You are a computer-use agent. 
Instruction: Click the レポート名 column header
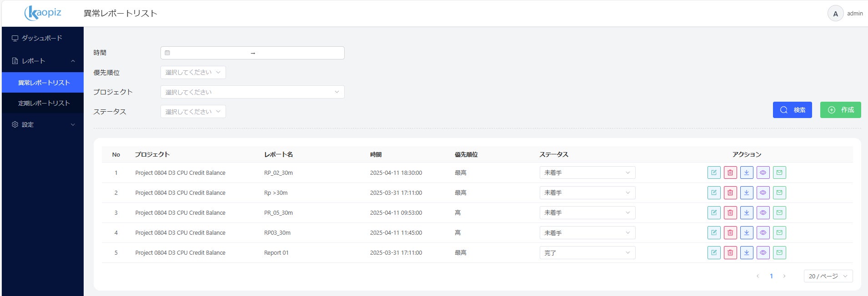(x=278, y=154)
